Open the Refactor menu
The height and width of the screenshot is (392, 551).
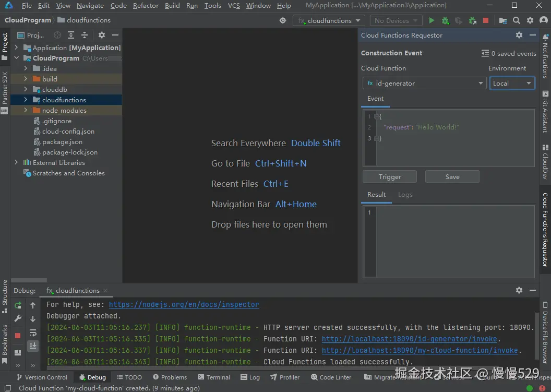coord(146,6)
